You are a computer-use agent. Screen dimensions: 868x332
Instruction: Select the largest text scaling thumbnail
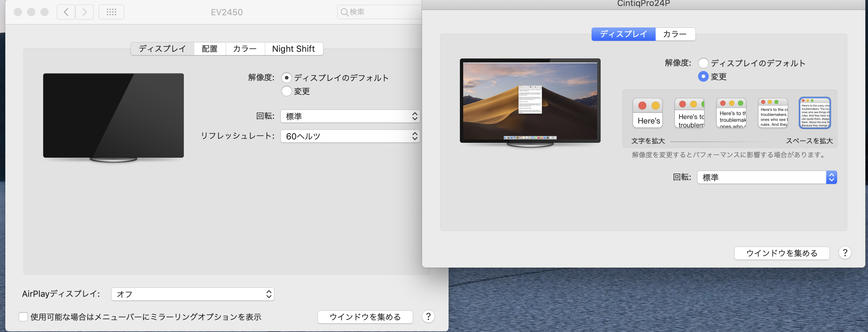pyautogui.click(x=647, y=113)
